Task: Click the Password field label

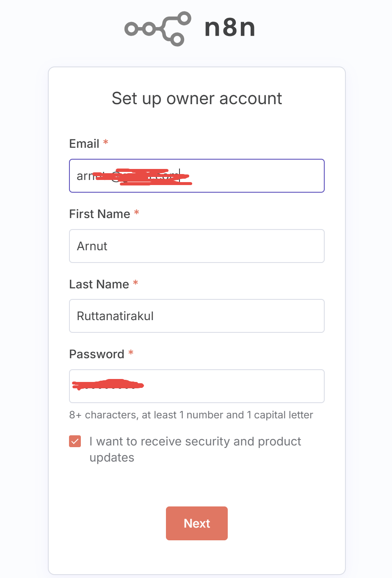Action: coord(97,354)
